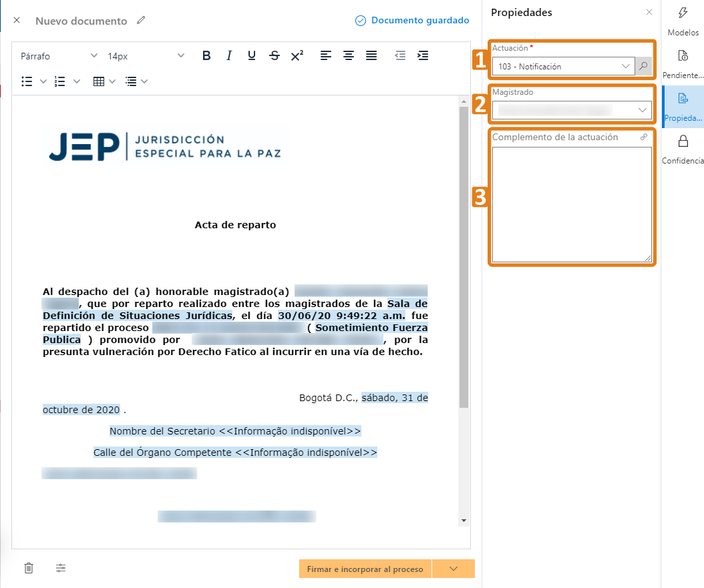Toggle superscript formatting

pyautogui.click(x=297, y=56)
